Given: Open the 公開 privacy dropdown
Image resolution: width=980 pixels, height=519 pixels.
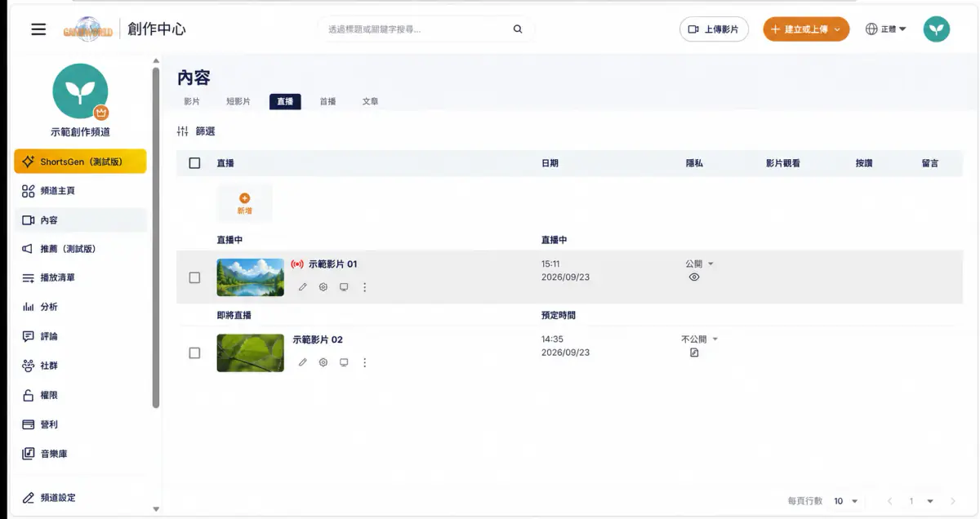Looking at the screenshot, I should click(x=699, y=264).
